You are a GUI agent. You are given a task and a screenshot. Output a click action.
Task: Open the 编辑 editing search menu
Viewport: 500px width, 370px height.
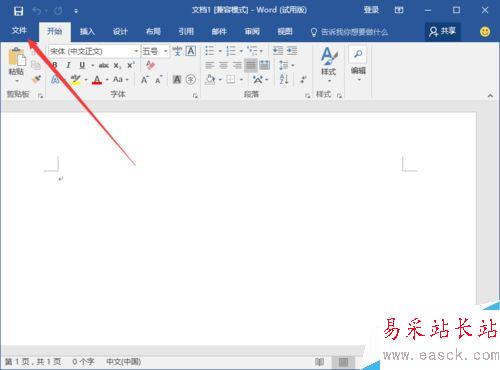click(358, 64)
